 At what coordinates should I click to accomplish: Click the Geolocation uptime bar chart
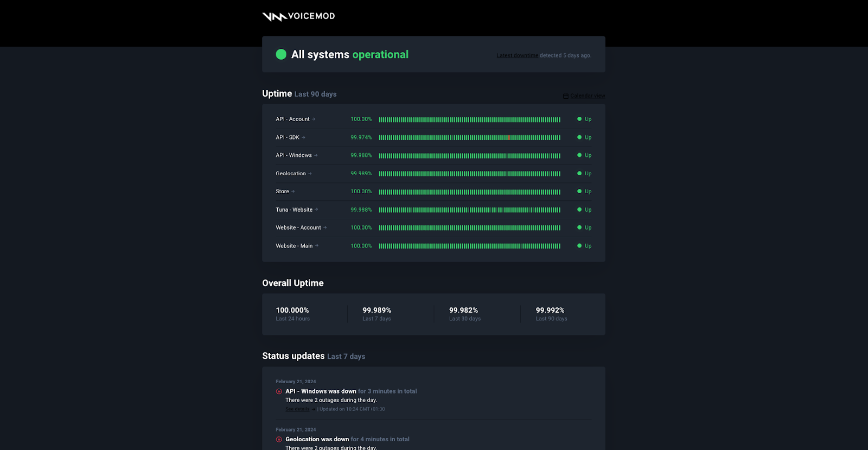coord(469,174)
